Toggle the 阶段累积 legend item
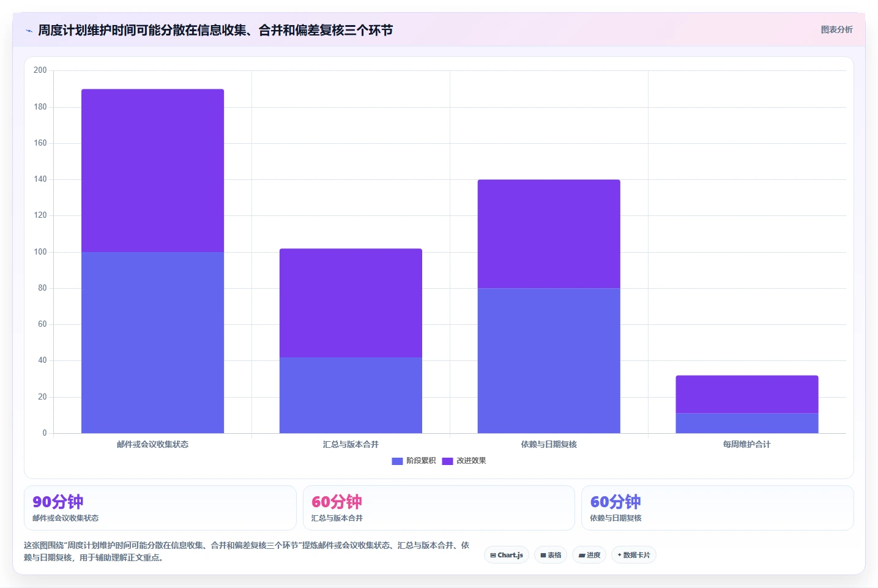 [414, 461]
